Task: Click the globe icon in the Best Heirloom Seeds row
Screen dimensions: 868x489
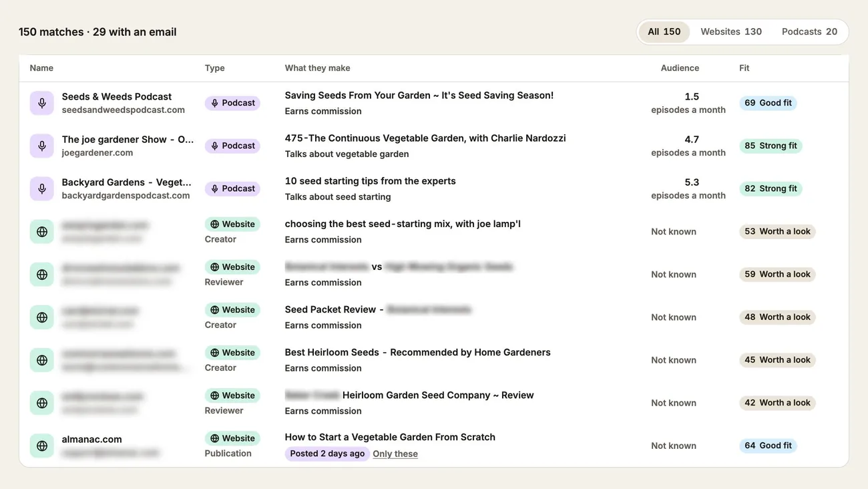Action: click(x=42, y=359)
